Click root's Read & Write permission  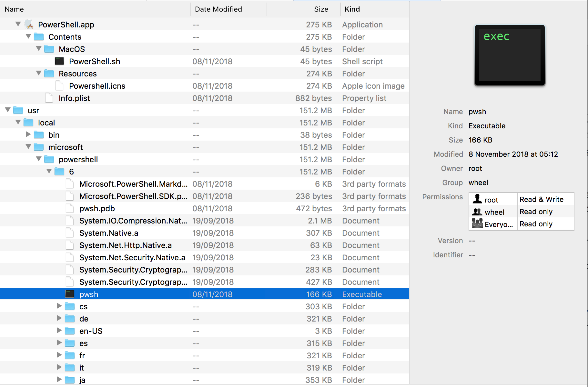point(542,199)
